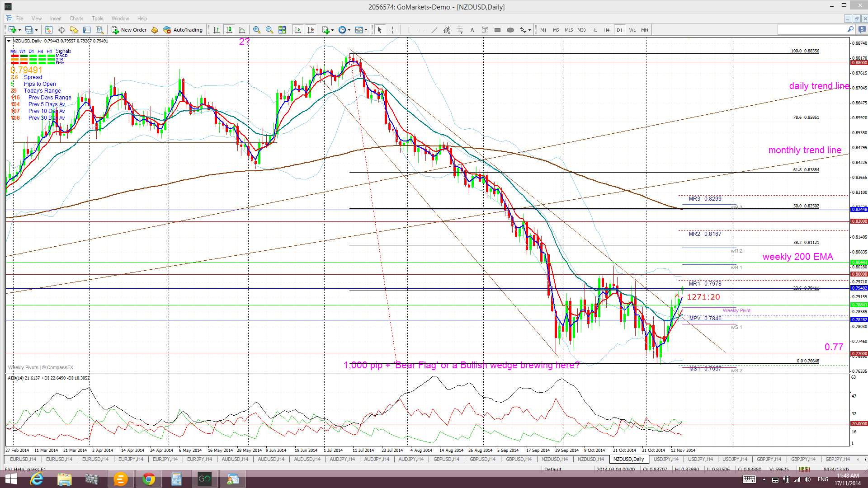This screenshot has width=868, height=488.
Task: Toggle the AutoTrading button
Action: (x=183, y=30)
